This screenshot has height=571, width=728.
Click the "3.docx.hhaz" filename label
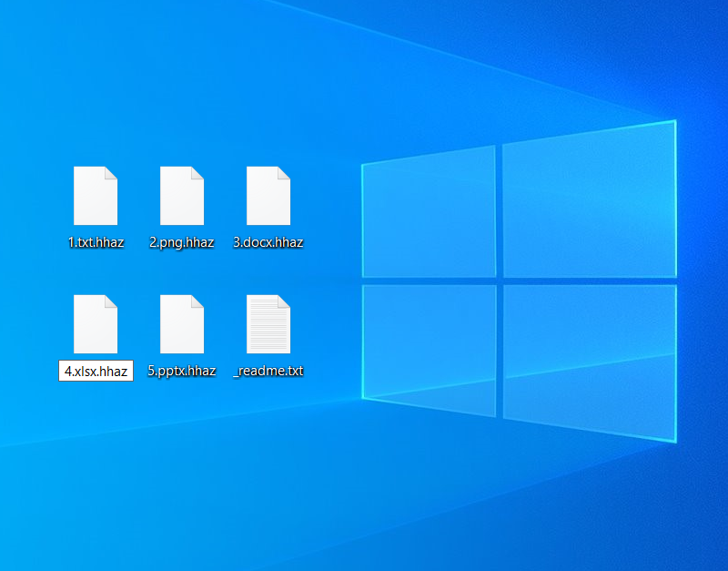[268, 242]
